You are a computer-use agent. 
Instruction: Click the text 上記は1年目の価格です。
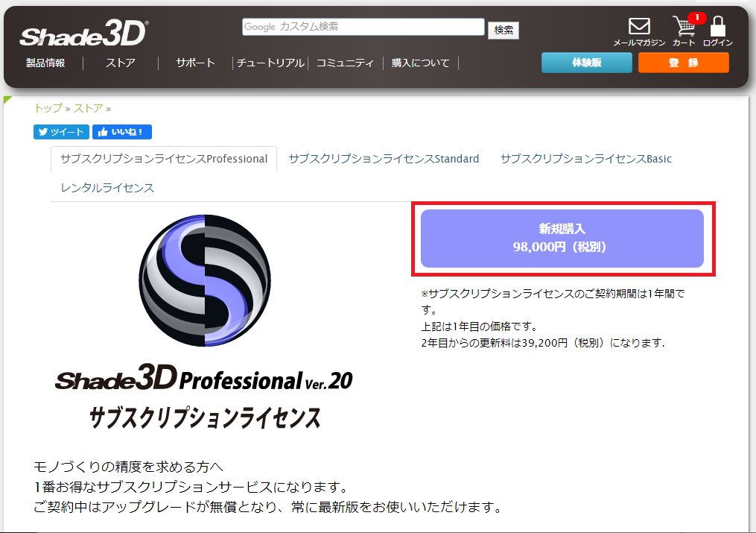[x=480, y=327]
